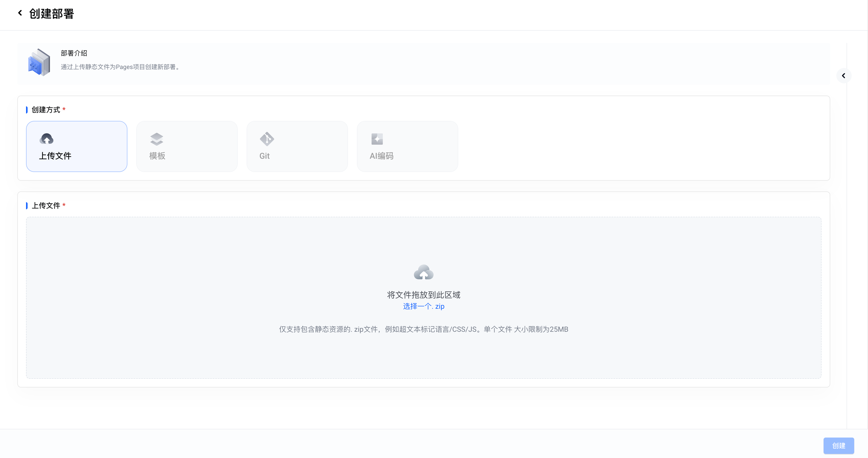The height and width of the screenshot is (458, 868).
Task: Click the cloud icon in the drop zone
Action: (424, 272)
